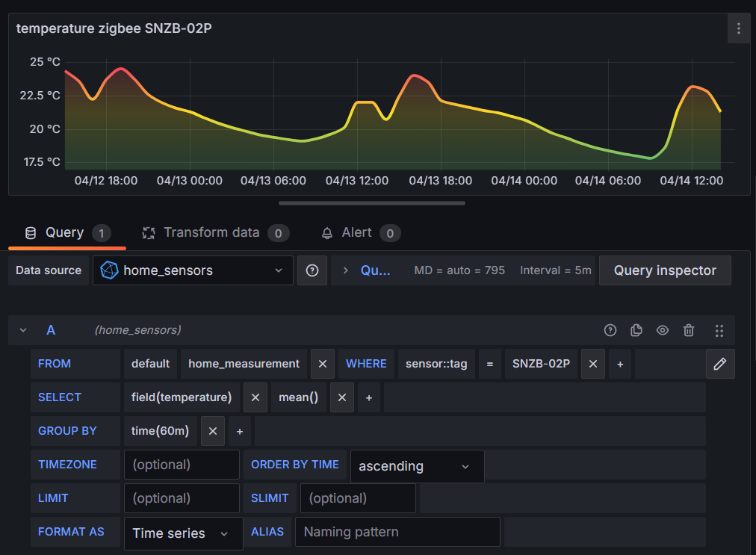
Task: Remove time(60m) grouping with X
Action: point(213,431)
